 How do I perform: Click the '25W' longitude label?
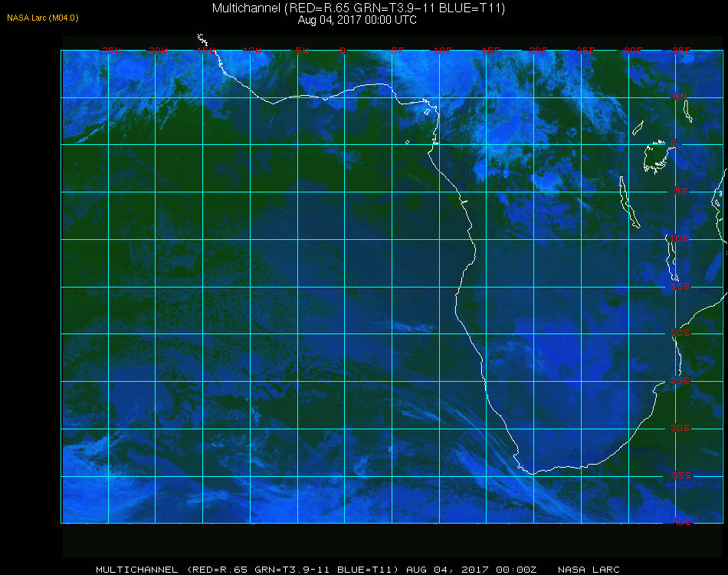point(111,51)
